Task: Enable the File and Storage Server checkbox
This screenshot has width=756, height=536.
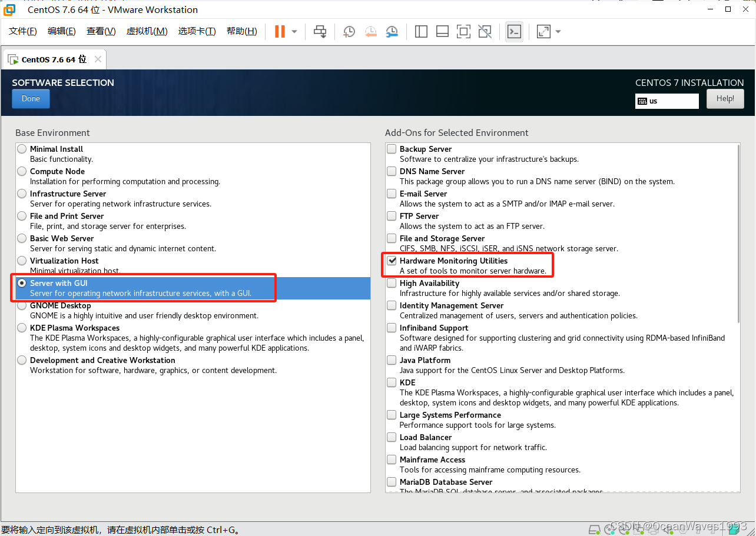Action: click(392, 238)
